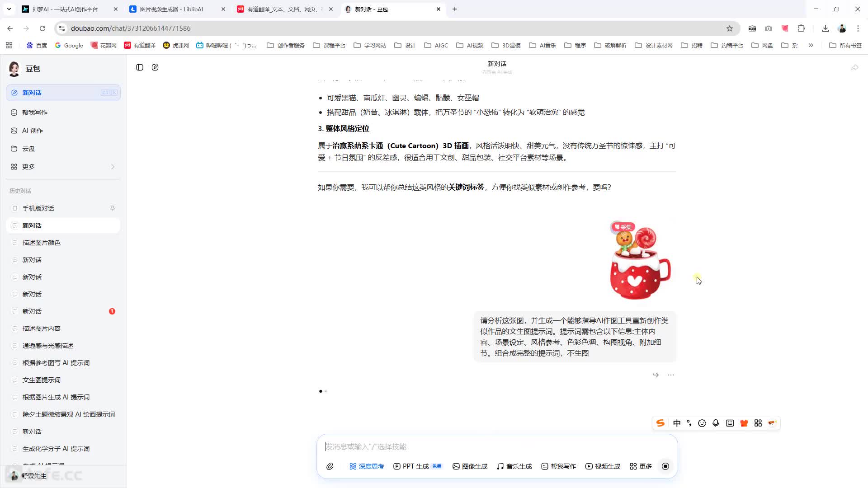
Task: Open the uploaded mug image thumbnail
Action: (640, 263)
